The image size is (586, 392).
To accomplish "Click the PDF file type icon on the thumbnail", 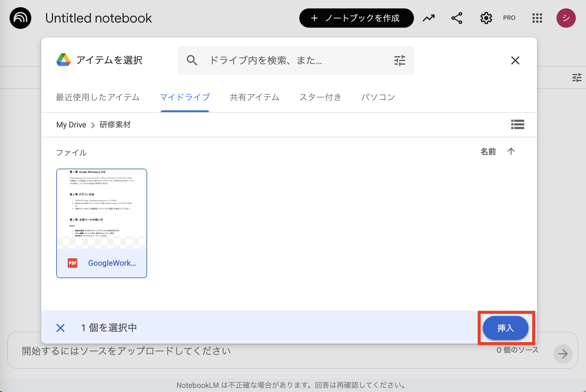I will click(x=72, y=263).
